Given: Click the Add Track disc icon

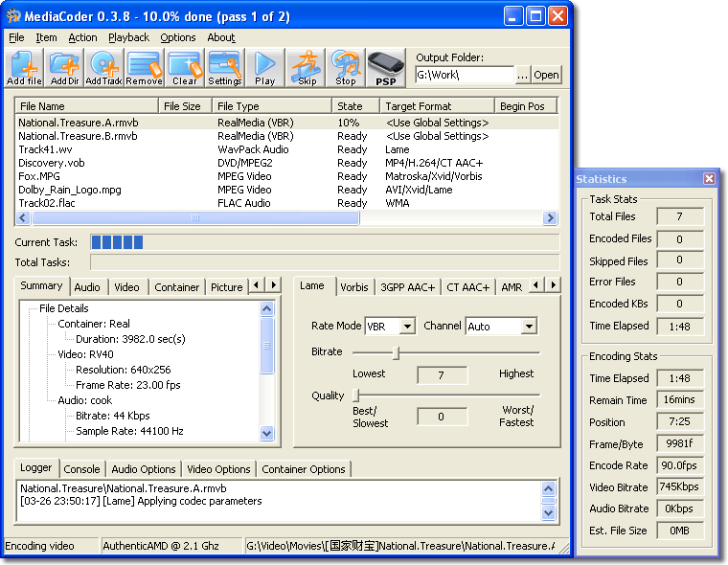Looking at the screenshot, I should point(103,68).
